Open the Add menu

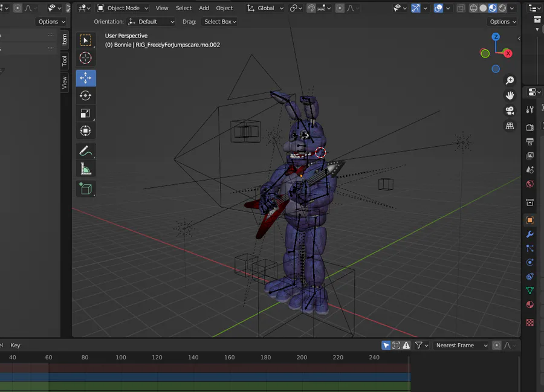pyautogui.click(x=204, y=8)
